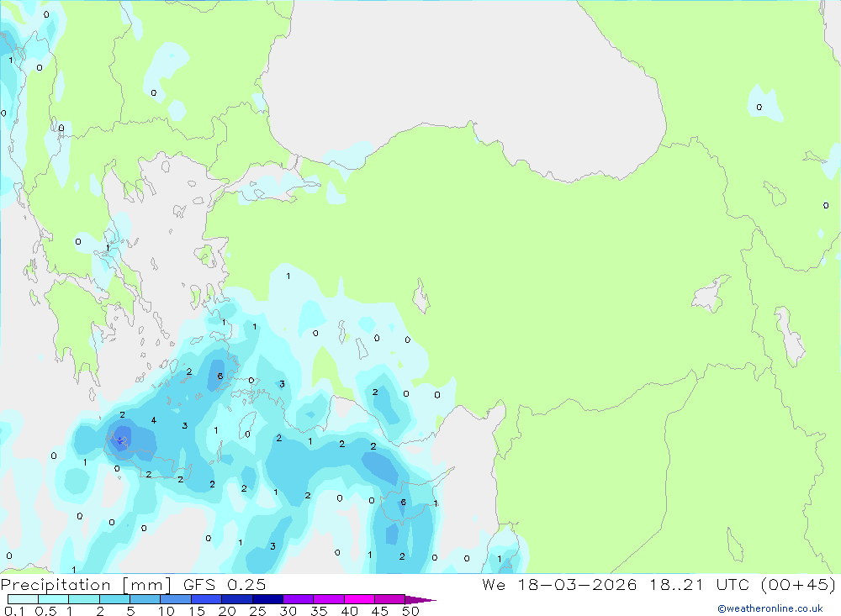Image resolution: width=841 pixels, height=616 pixels.
Task: Click the '18..21 UTC' time text
Action: coord(698,585)
